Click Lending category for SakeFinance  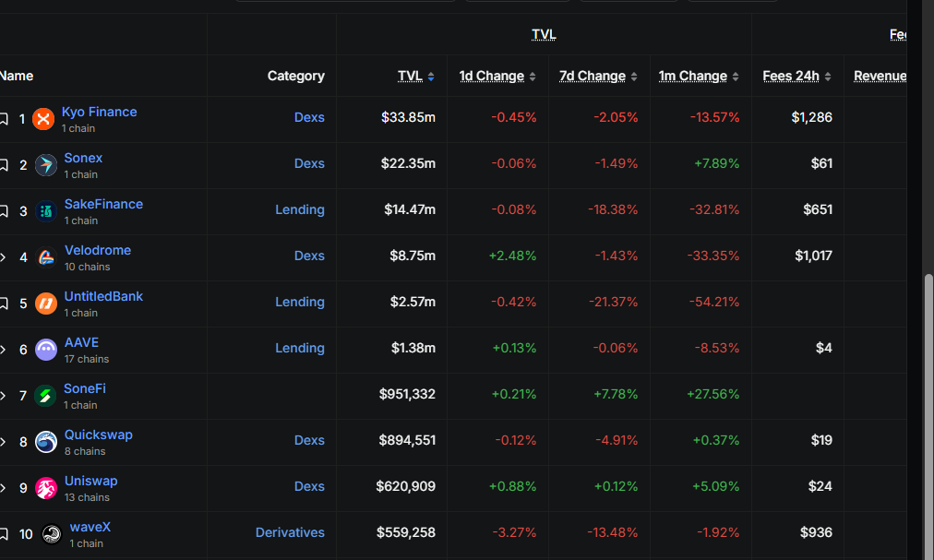pos(300,209)
